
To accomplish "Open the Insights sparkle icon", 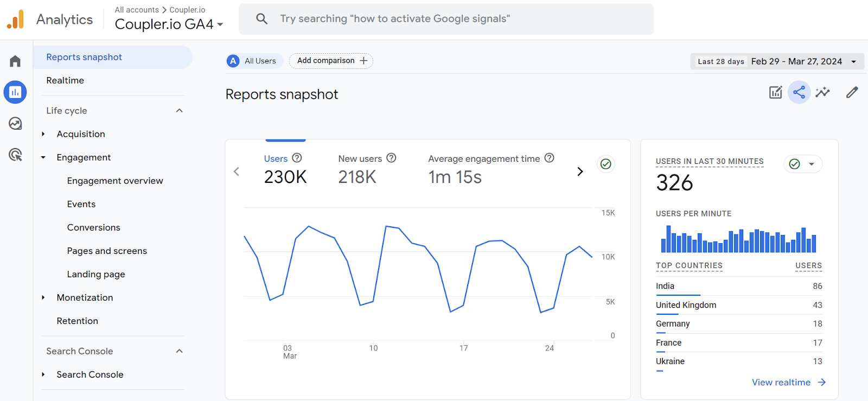I will [822, 92].
